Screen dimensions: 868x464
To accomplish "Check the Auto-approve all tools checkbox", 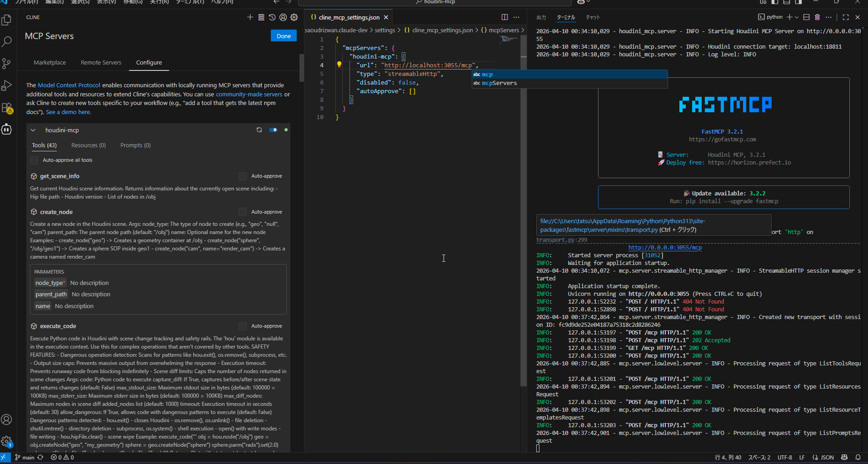I will point(34,160).
